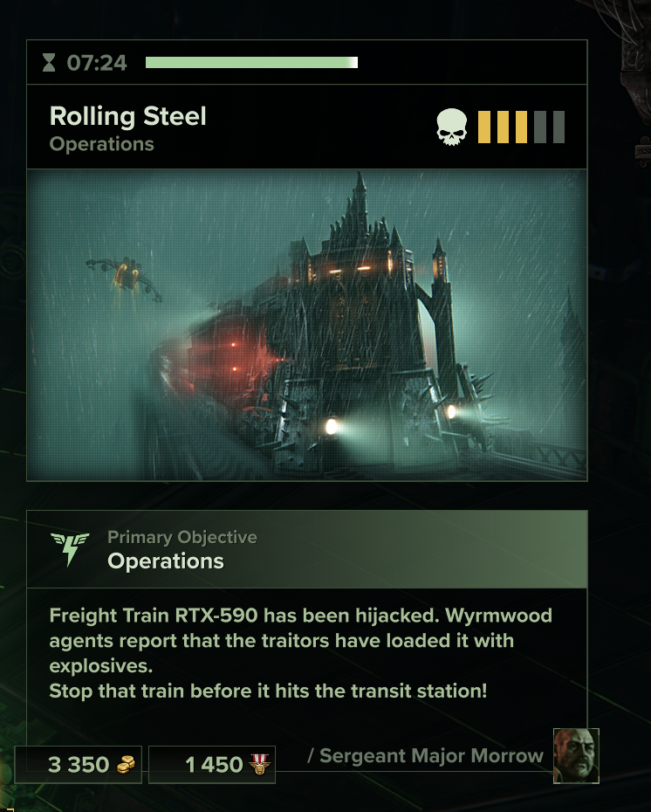Click the 1 450 experience reward box
The width and height of the screenshot is (651, 812).
[212, 764]
